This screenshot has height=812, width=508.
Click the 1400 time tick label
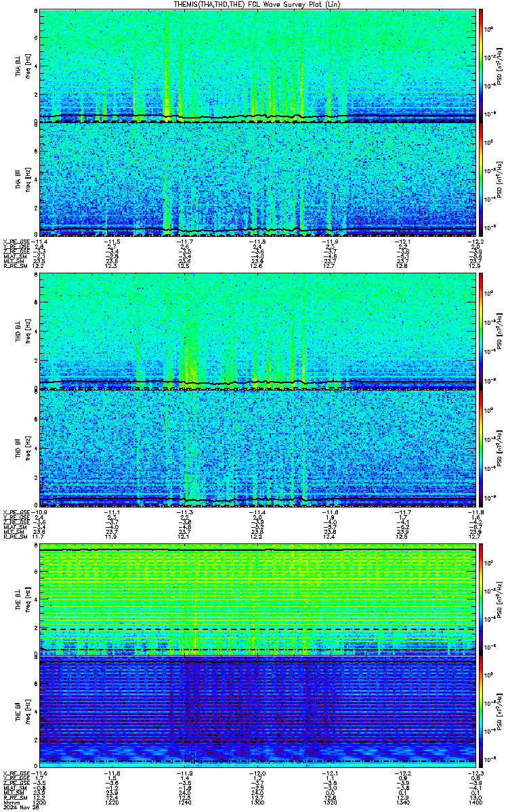pos(475,803)
